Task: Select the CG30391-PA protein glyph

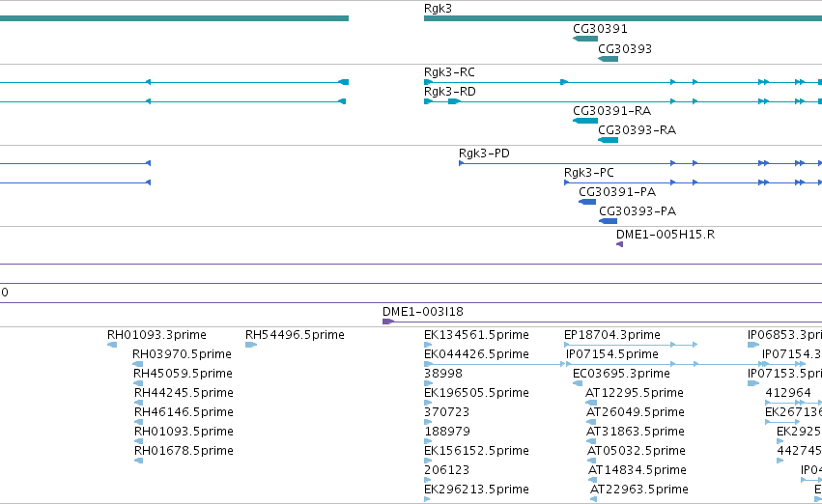Action: (587, 202)
